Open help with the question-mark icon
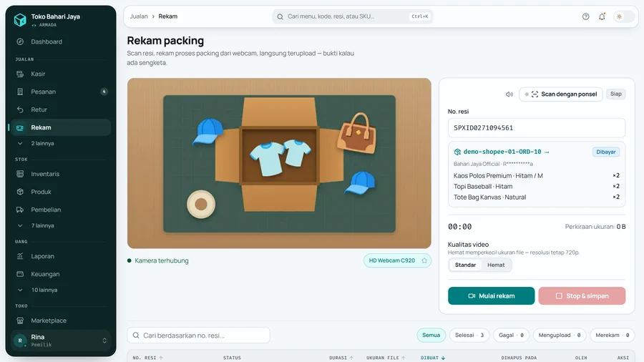The width and height of the screenshot is (644, 362). tap(585, 16)
